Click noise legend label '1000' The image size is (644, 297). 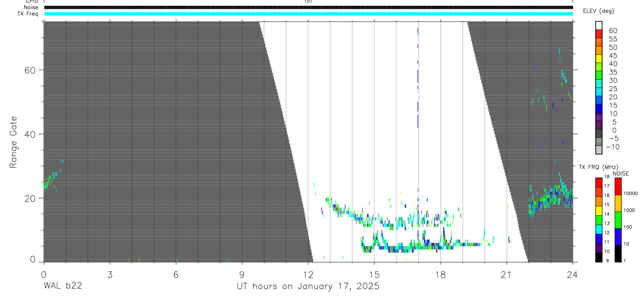coord(630,210)
